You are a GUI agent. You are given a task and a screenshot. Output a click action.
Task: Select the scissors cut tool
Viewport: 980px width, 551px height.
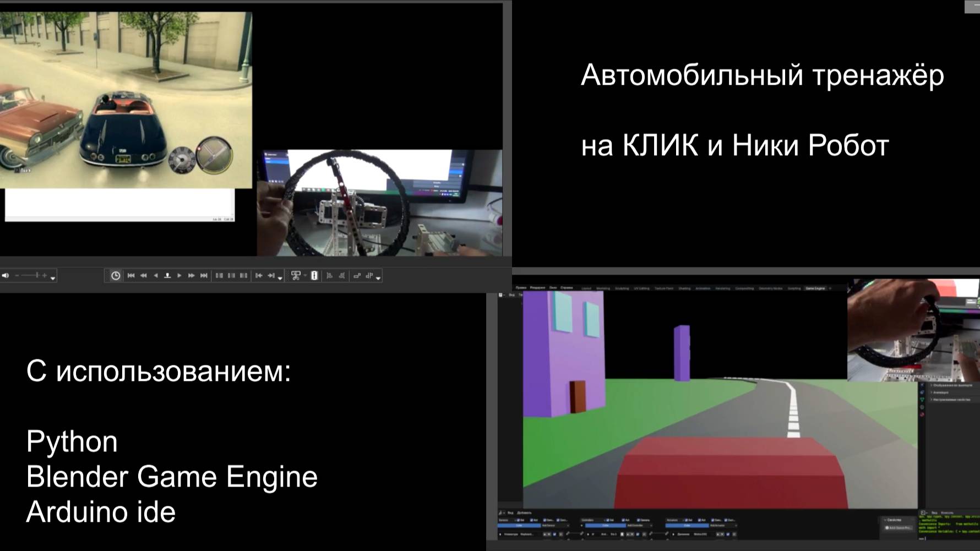tap(296, 276)
